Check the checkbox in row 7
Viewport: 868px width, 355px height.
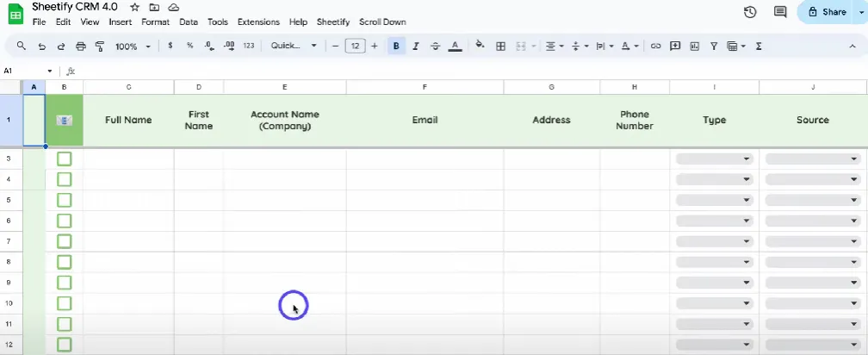tap(65, 241)
